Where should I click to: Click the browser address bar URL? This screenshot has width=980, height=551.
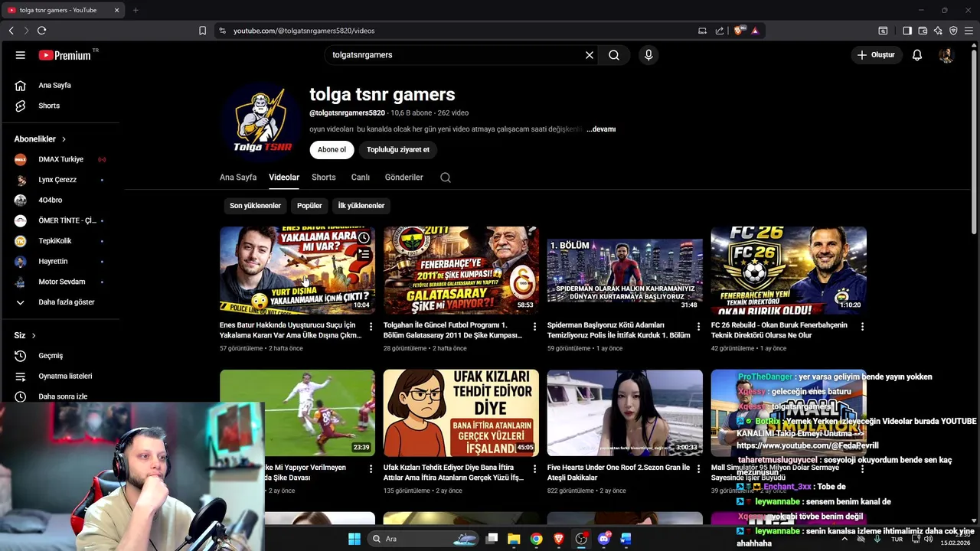pyautogui.click(x=304, y=31)
